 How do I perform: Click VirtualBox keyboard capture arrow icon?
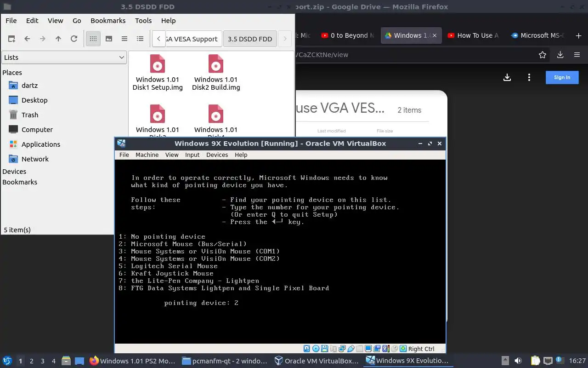(x=403, y=349)
